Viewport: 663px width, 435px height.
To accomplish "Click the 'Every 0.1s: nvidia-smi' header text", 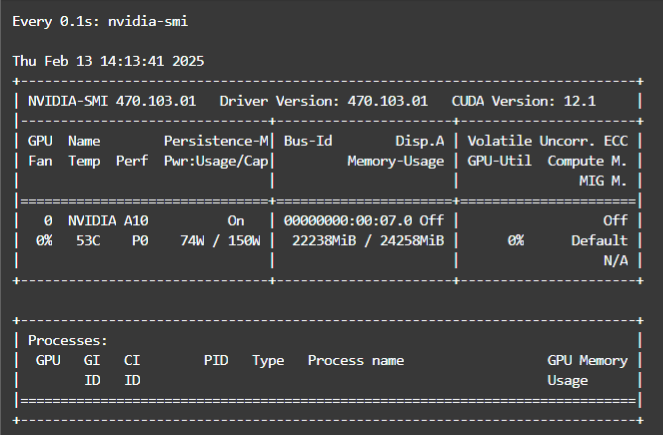I will [99, 21].
